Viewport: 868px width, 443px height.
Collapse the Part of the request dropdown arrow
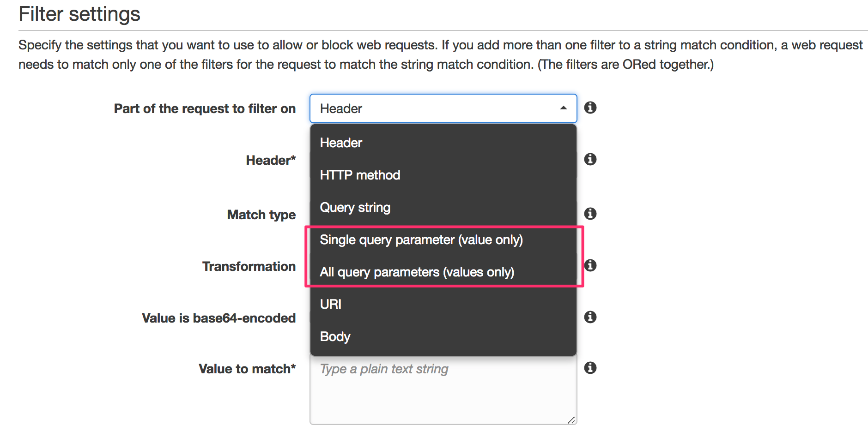coord(563,108)
